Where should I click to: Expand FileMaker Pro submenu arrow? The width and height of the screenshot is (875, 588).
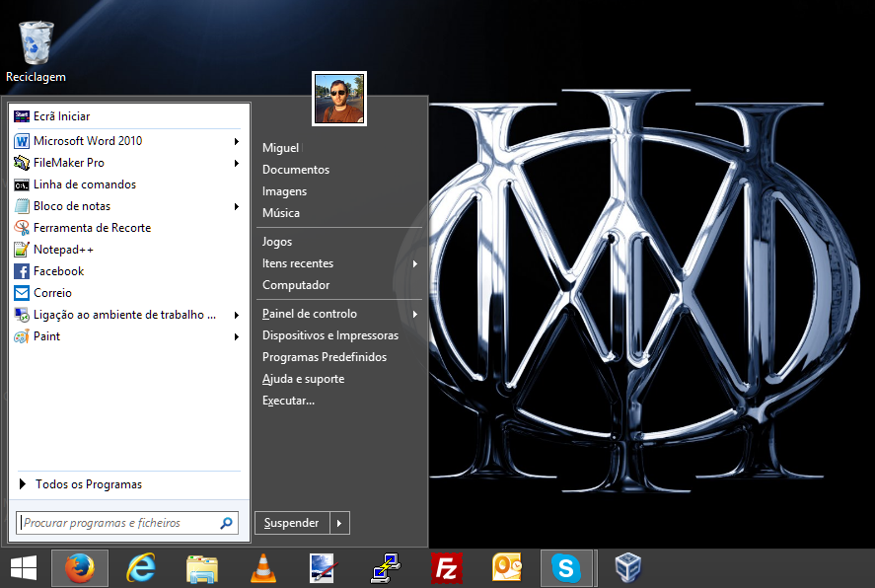tap(237, 164)
